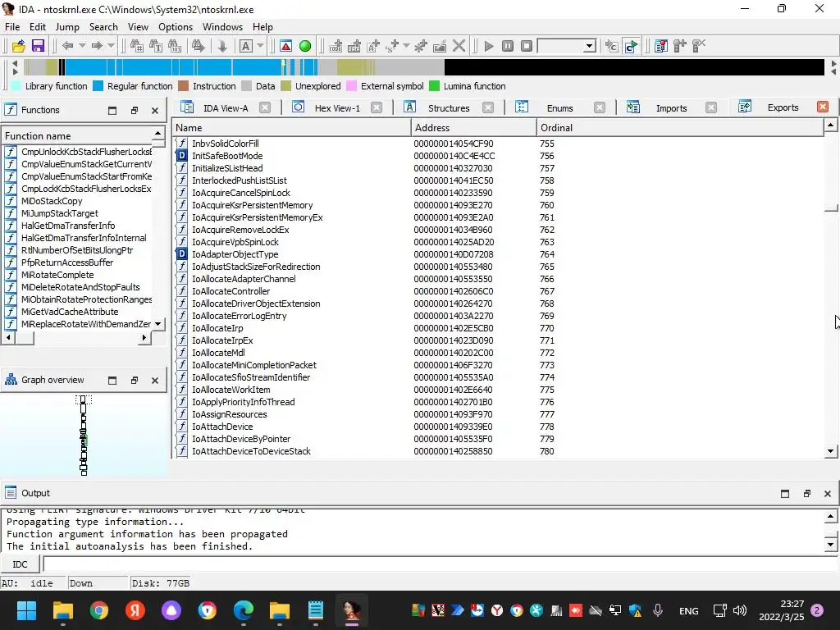This screenshot has height=630, width=840.
Task: Save the database with floppy icon
Action: (38, 46)
